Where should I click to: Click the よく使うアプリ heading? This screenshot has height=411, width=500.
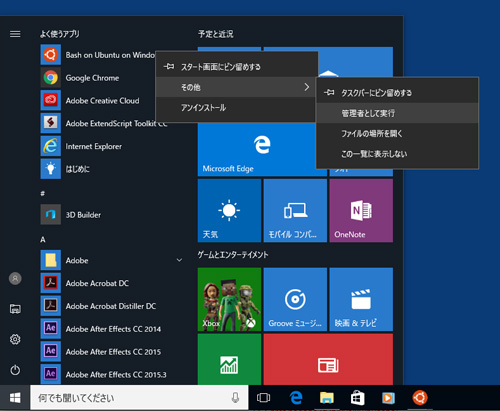(60, 34)
